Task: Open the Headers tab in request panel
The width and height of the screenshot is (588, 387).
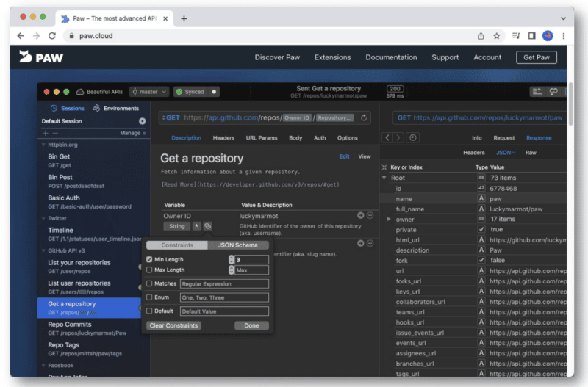Action: click(x=223, y=137)
